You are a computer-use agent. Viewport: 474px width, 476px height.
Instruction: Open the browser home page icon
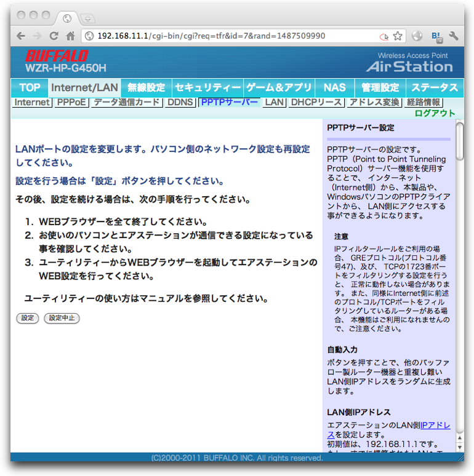click(71, 36)
